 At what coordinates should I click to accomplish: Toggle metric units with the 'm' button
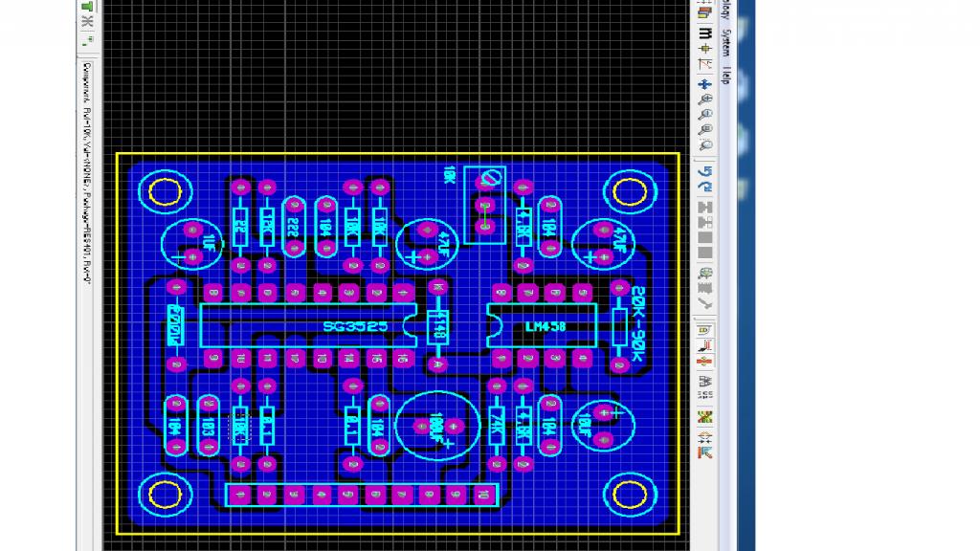click(705, 32)
